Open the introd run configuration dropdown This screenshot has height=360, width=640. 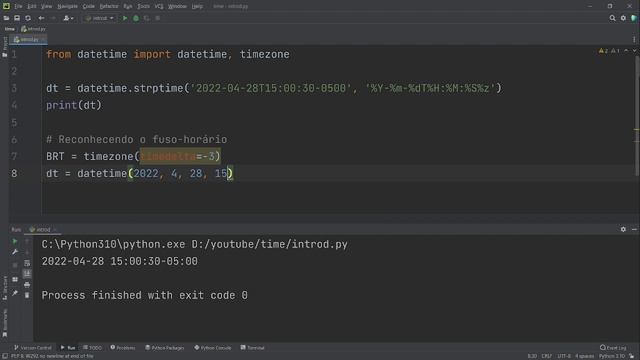point(99,18)
